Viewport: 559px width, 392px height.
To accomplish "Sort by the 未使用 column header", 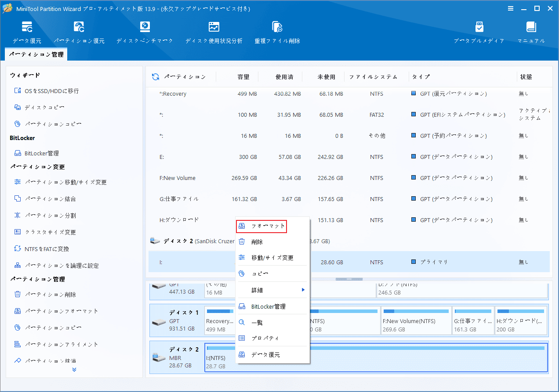I will (327, 77).
